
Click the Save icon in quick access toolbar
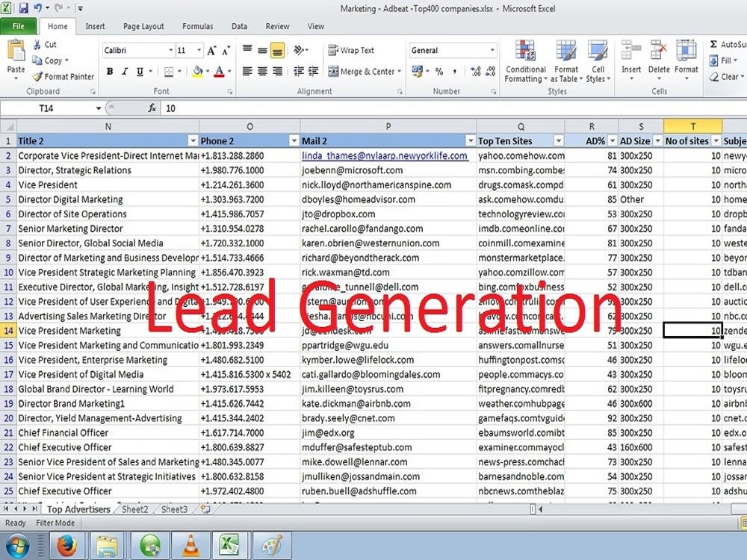[23, 8]
